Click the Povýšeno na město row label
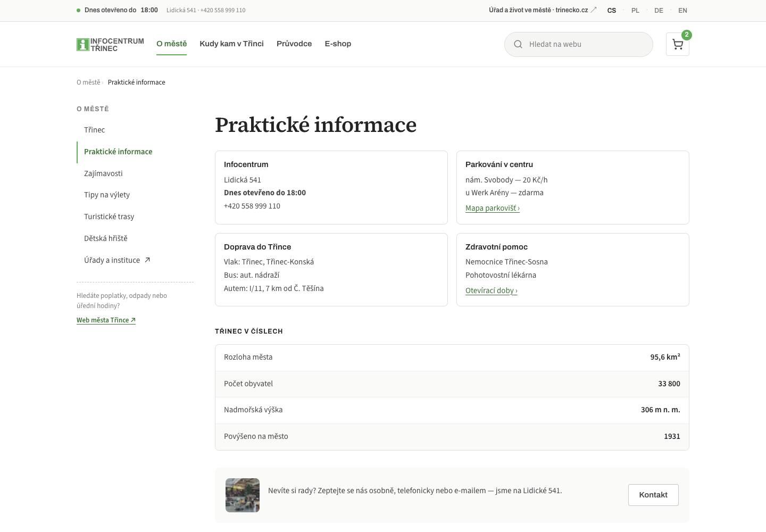This screenshot has height=532, width=766. [256, 436]
